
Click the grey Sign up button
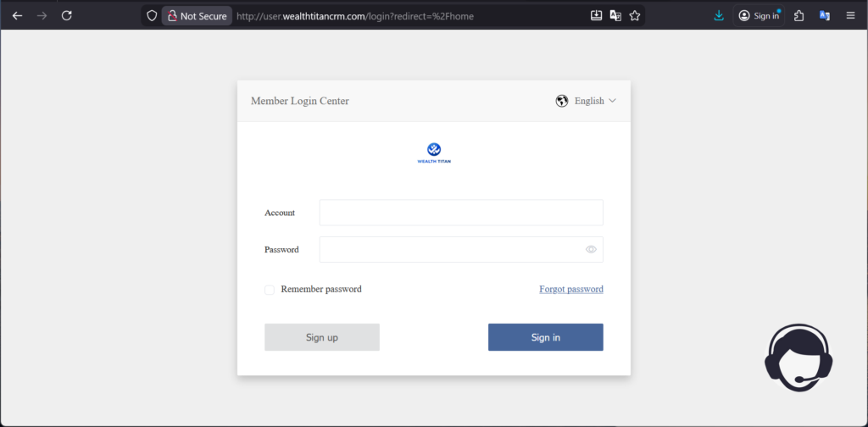pos(322,337)
